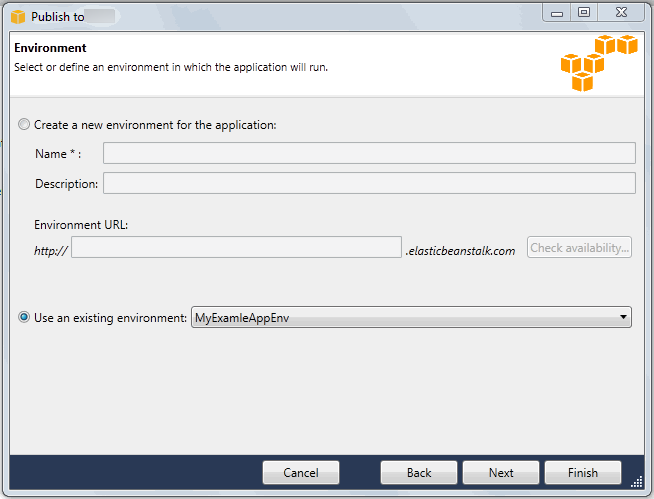Click the Publish to title bar text
The image size is (654, 499).
58,17
